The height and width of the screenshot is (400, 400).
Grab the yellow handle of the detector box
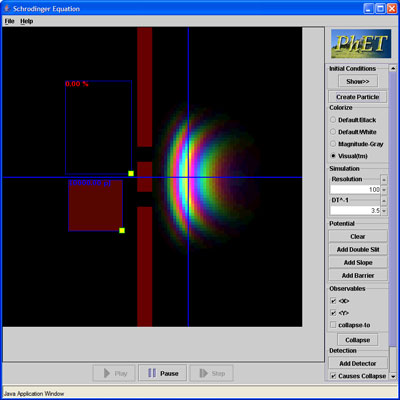click(x=131, y=173)
